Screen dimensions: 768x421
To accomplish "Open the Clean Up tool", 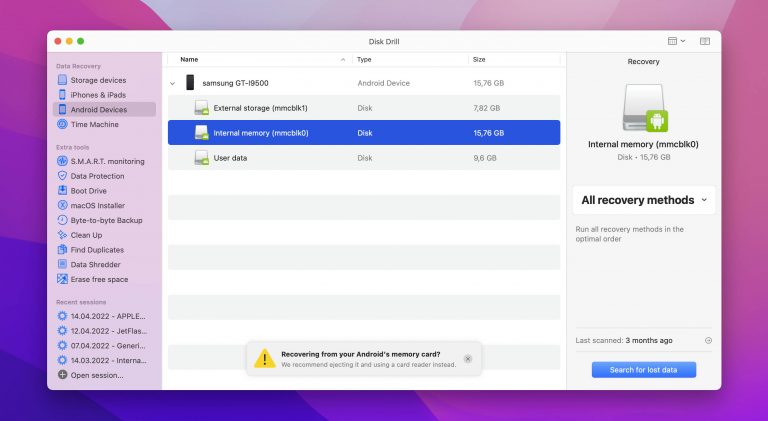I will click(x=86, y=235).
